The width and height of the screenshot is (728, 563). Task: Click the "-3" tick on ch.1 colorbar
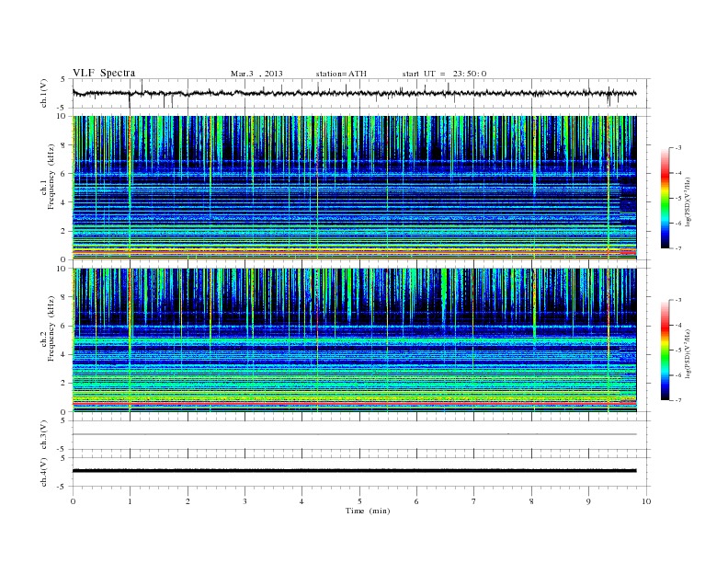click(678, 148)
